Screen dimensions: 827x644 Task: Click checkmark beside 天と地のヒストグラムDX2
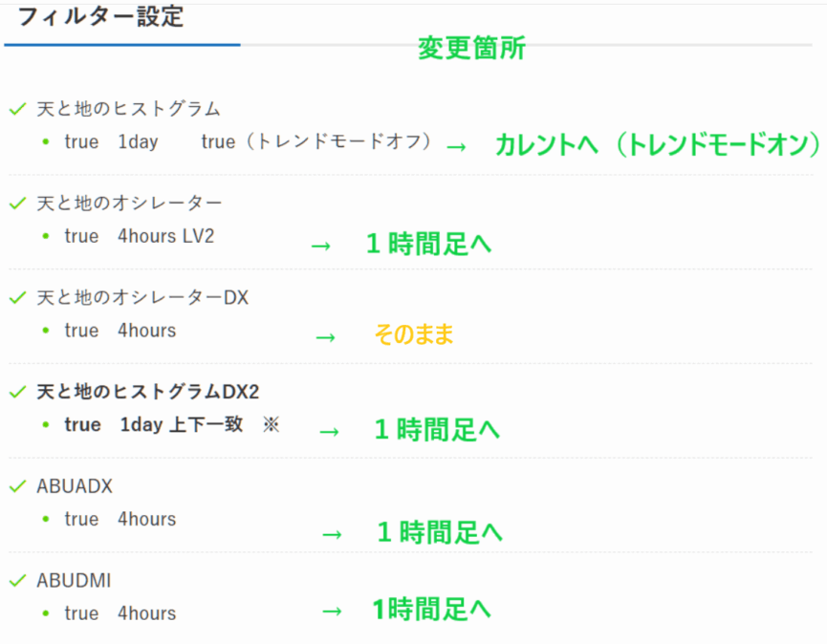[16, 393]
